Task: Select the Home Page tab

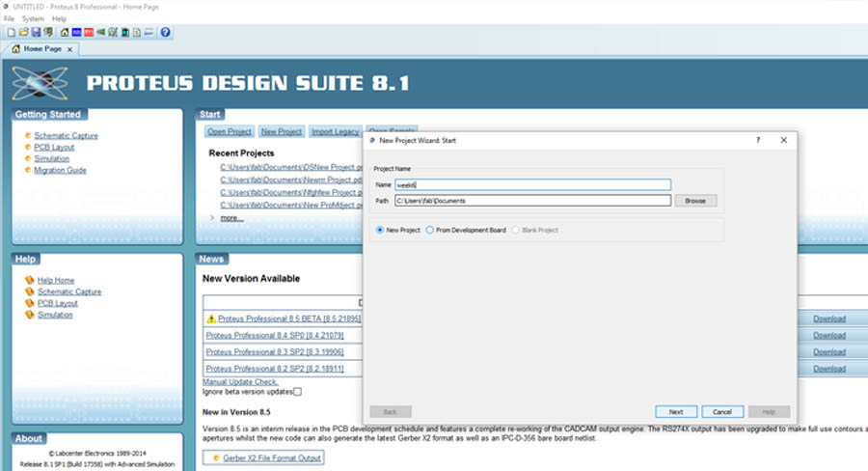Action: pyautogui.click(x=42, y=49)
